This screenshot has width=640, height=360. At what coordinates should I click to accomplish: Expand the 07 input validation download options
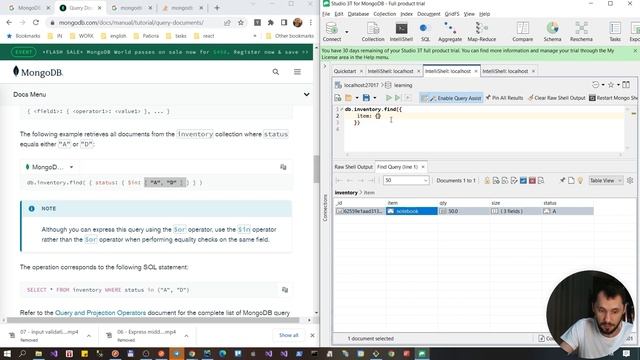click(x=89, y=336)
